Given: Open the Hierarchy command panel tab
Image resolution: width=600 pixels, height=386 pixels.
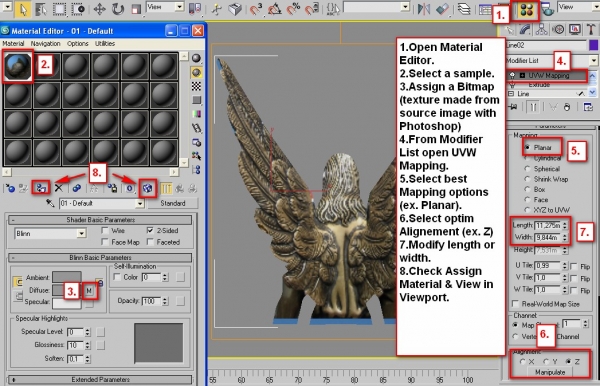Looking at the screenshot, I should tap(541, 29).
